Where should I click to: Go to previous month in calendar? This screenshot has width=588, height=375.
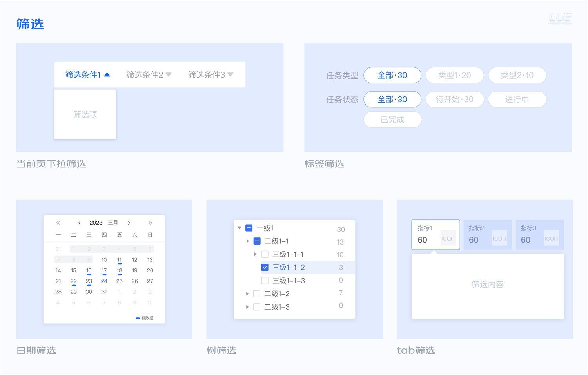[x=79, y=223]
